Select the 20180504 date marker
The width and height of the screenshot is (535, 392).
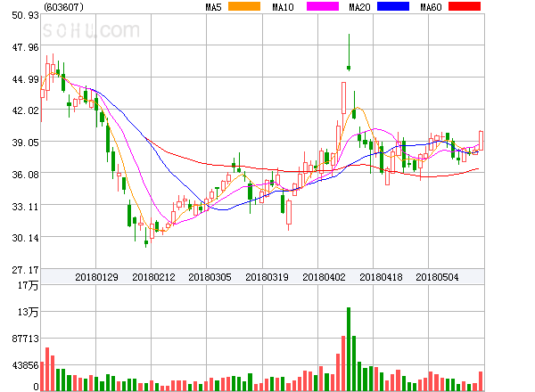point(437,277)
